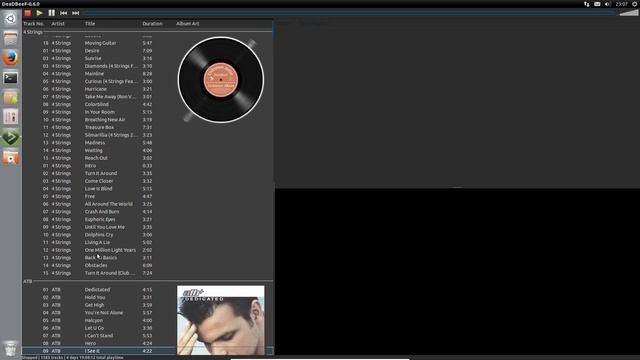The height and width of the screenshot is (360, 640).
Task: Skip to the previous track
Action: tap(64, 13)
